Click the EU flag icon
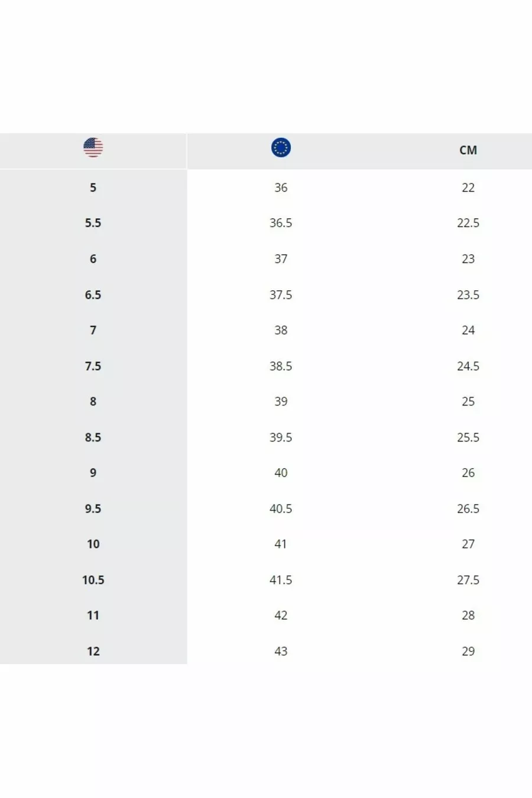The height and width of the screenshot is (798, 532). pos(281,148)
